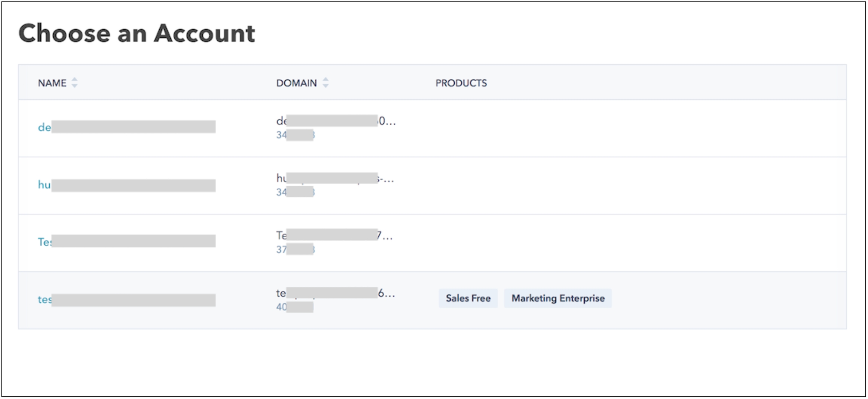Click the domain text beginning with capital "Te"
The width and height of the screenshot is (868, 399).
click(334, 236)
